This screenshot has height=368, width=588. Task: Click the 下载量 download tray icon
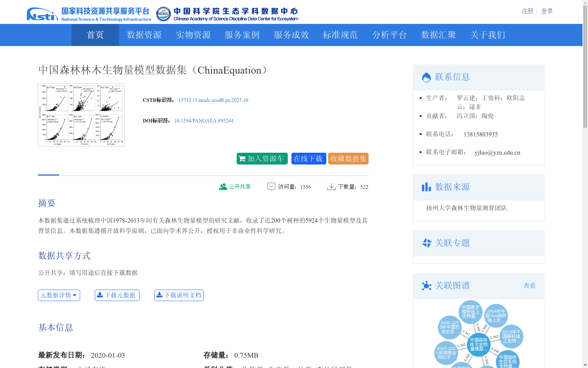[x=331, y=187]
